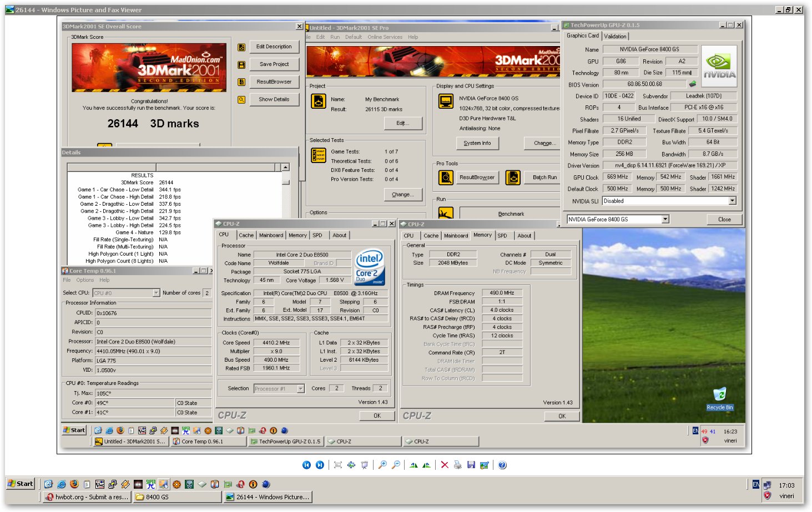Go to the previous image in viewer toolbar

pyautogui.click(x=306, y=465)
